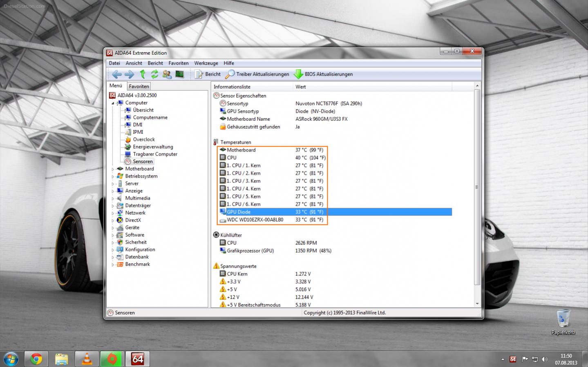Click the Wert column header
Viewport: 588px width, 367px height.
click(373, 87)
